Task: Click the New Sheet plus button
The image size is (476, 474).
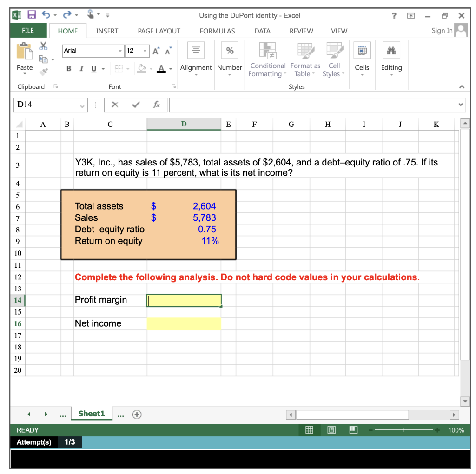Action: coord(137,415)
